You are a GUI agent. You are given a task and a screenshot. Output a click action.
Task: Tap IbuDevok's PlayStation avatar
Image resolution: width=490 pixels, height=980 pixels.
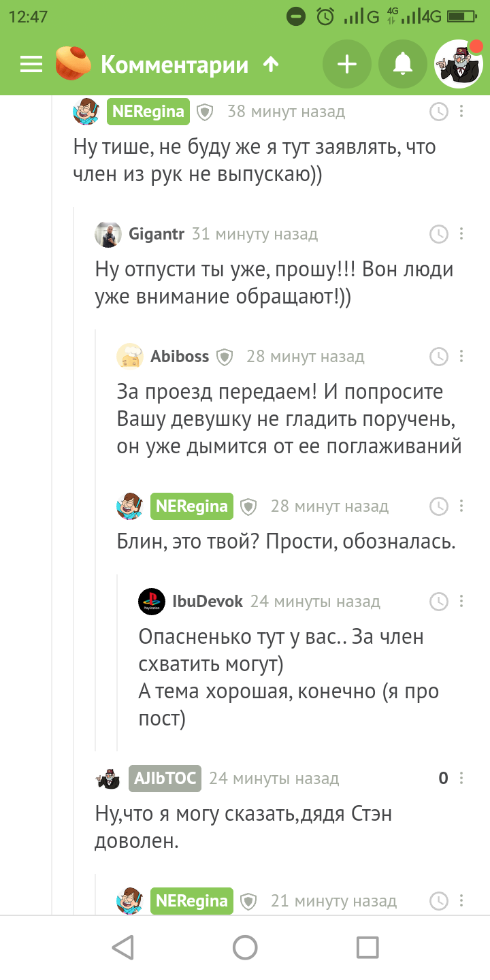152,602
